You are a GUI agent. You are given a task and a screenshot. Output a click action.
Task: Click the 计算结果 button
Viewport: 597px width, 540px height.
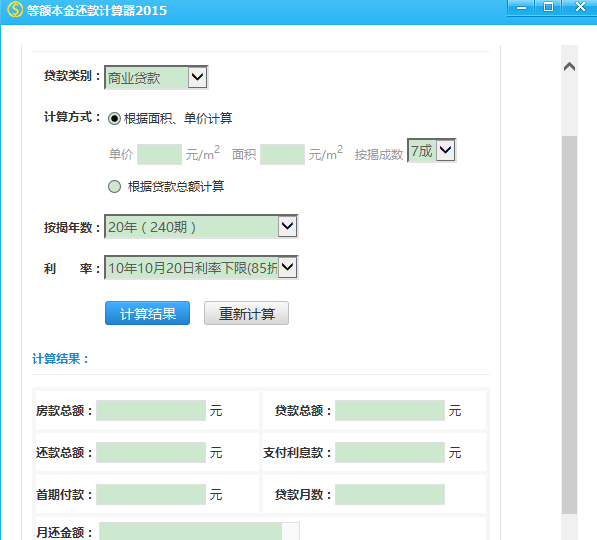coord(147,313)
